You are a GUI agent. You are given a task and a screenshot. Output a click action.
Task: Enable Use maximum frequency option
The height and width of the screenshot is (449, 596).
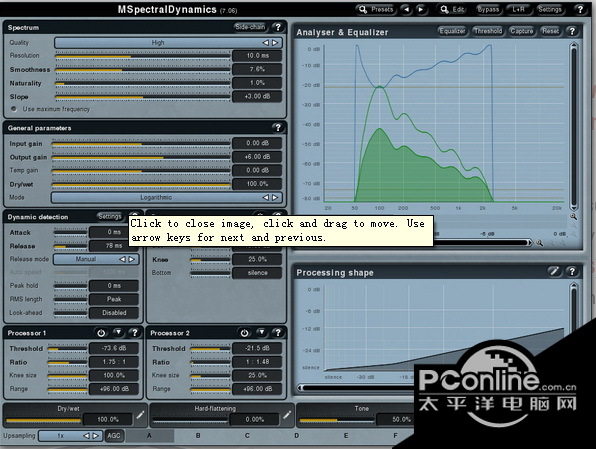pyautogui.click(x=14, y=109)
